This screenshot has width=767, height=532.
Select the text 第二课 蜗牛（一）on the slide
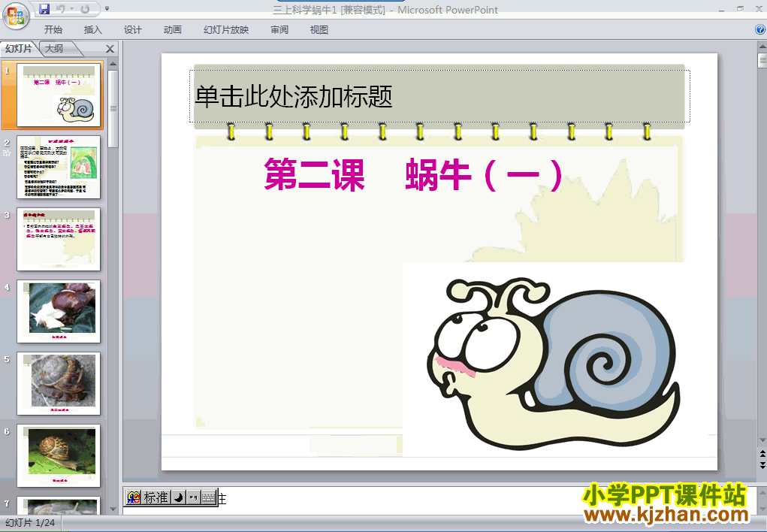point(413,175)
